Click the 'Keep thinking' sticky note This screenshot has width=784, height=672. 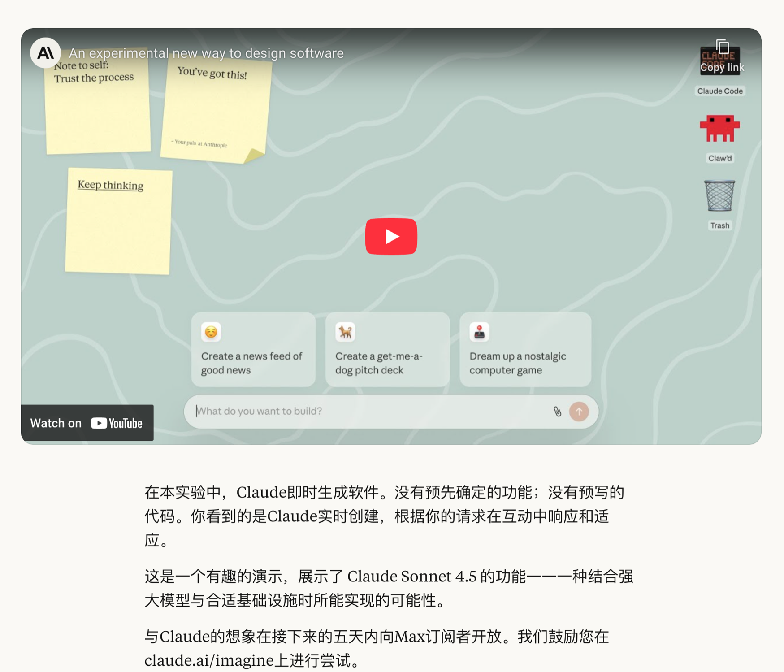pyautogui.click(x=118, y=221)
